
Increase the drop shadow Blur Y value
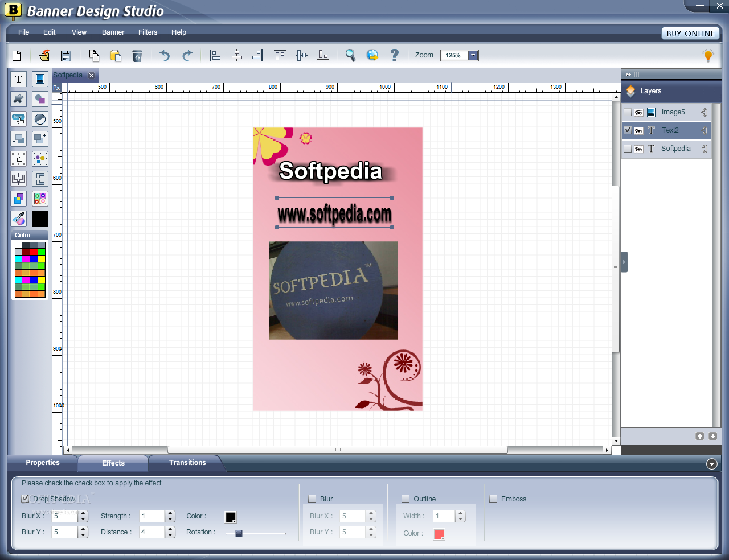pos(83,529)
